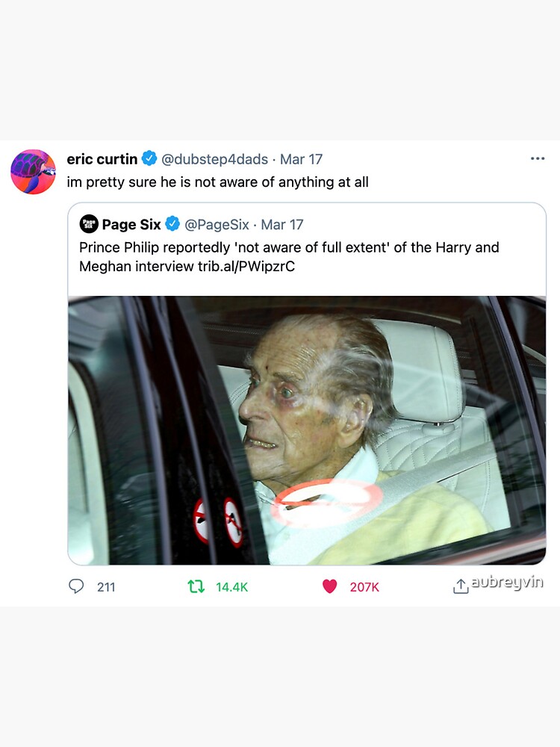Click the reply speech bubble icon
This screenshot has height=747, width=560.
click(x=76, y=586)
